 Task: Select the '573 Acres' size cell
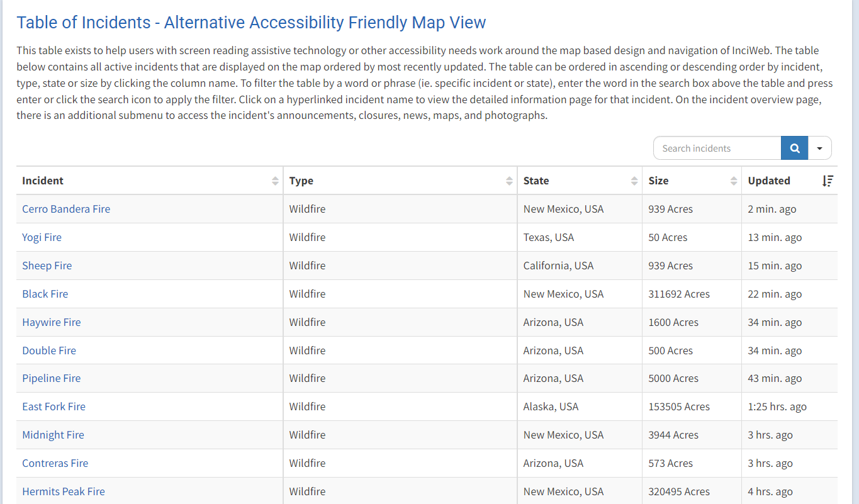[x=692, y=463]
